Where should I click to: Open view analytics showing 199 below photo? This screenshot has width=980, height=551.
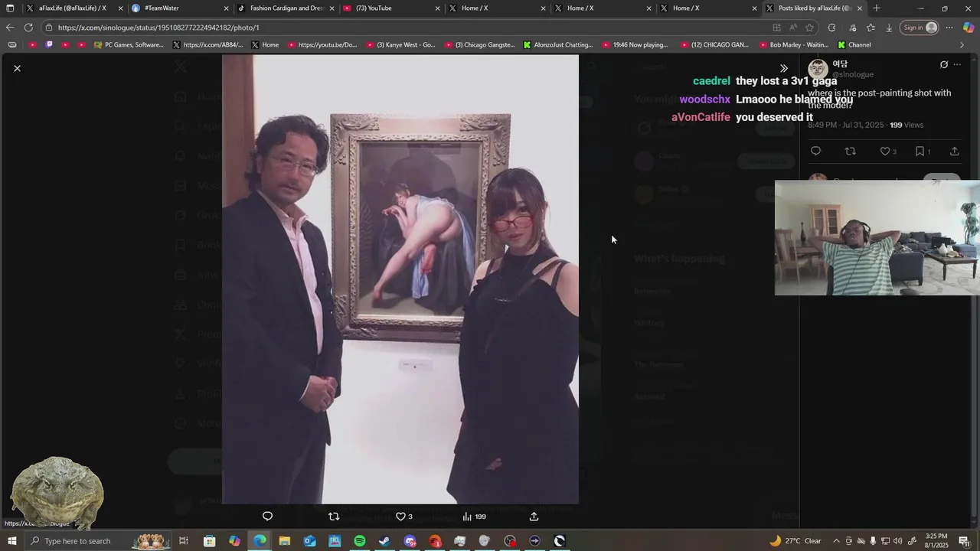point(474,517)
